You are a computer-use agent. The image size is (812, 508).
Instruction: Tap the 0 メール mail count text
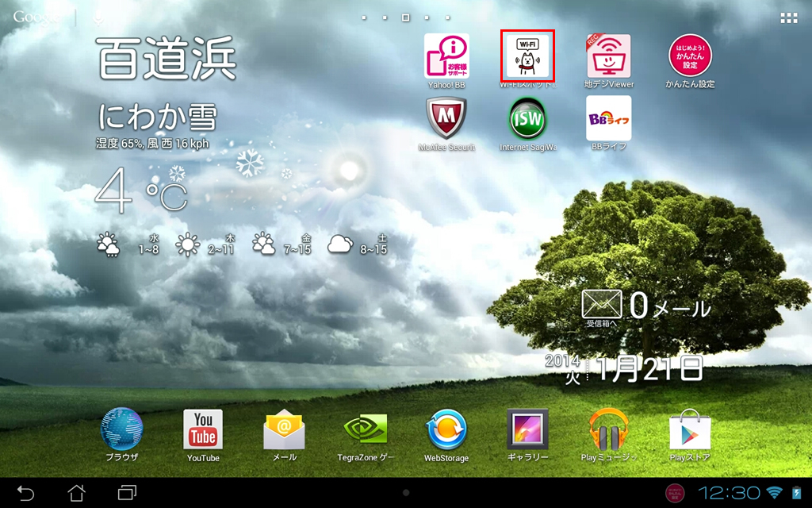[670, 306]
